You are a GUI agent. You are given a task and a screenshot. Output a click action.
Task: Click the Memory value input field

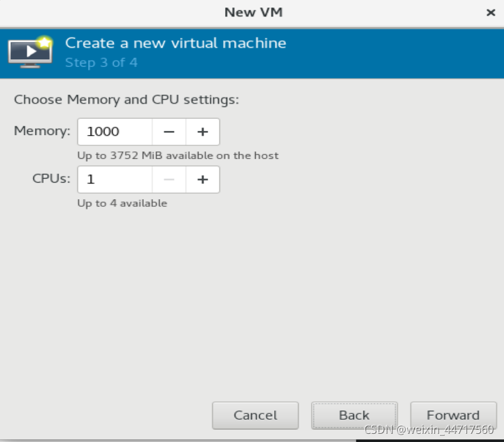pyautogui.click(x=115, y=132)
